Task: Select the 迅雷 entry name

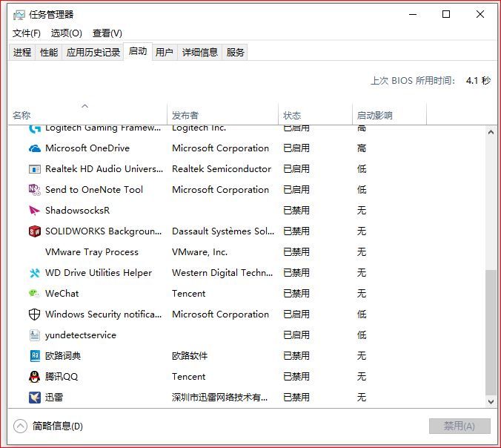Action: [x=54, y=398]
